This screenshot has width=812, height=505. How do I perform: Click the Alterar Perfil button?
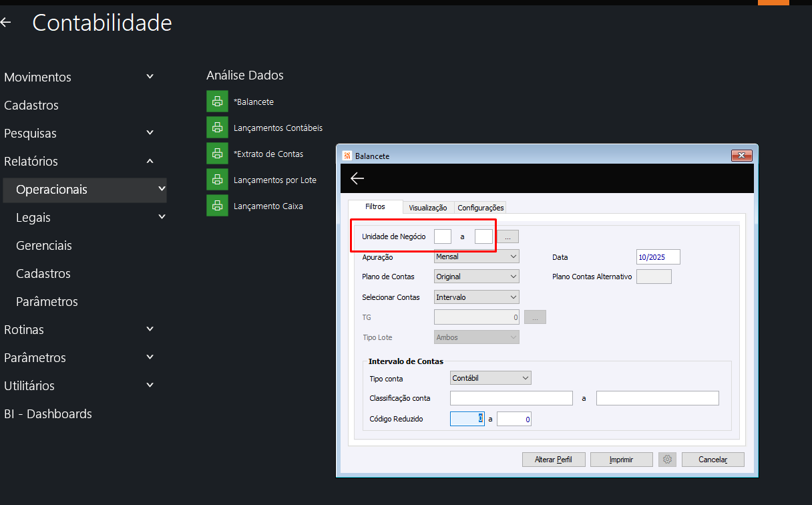554,460
